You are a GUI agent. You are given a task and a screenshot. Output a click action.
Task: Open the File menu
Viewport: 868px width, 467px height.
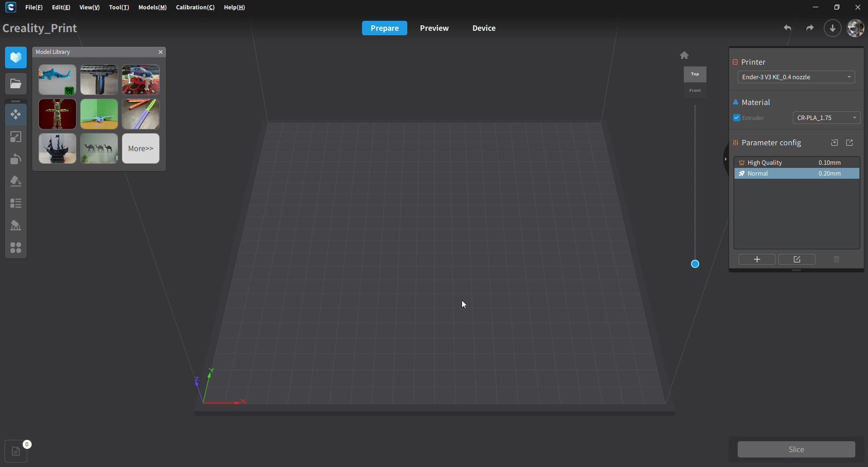point(34,7)
